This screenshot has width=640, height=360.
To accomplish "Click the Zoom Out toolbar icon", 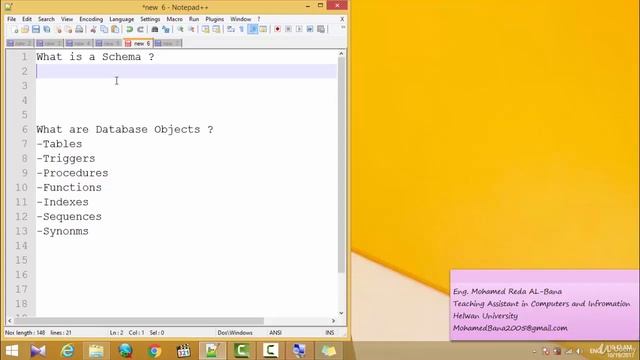I will pyautogui.click(x=191, y=29).
